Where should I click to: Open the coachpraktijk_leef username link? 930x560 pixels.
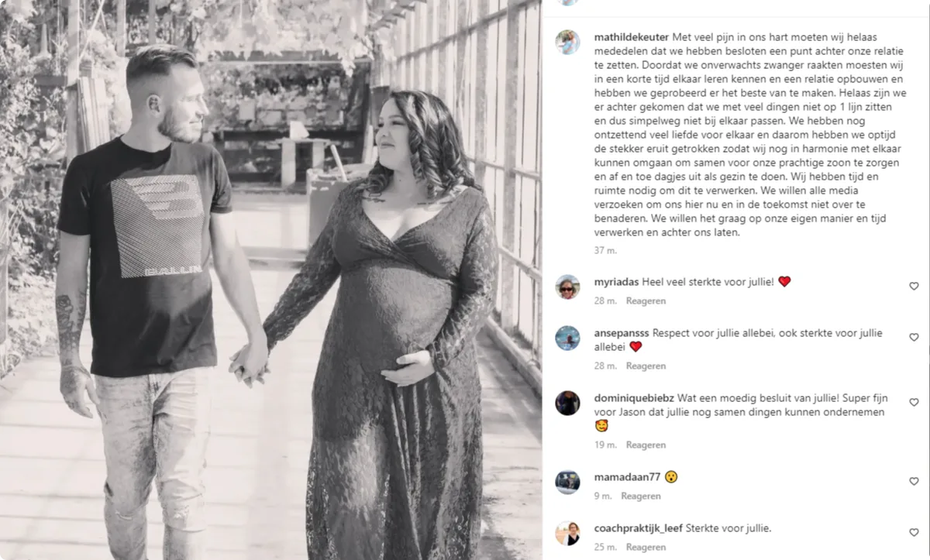pyautogui.click(x=638, y=528)
